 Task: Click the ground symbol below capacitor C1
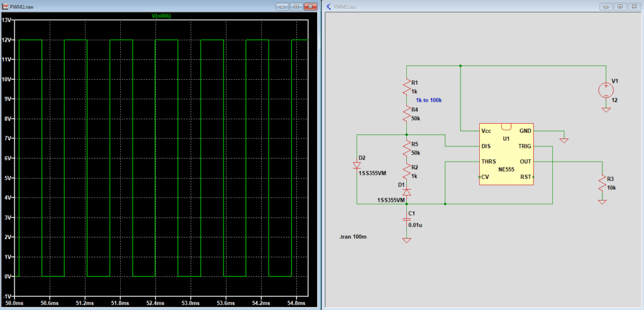407,240
